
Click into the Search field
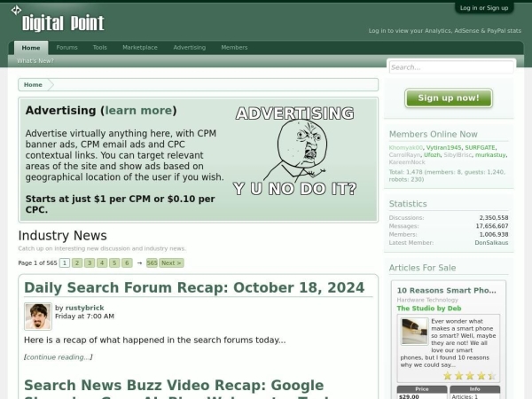coord(451,67)
